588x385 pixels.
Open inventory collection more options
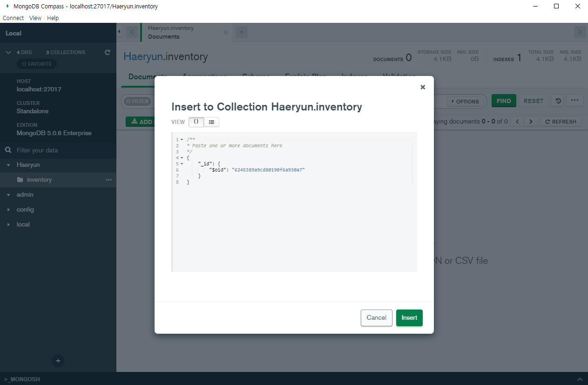pos(109,179)
